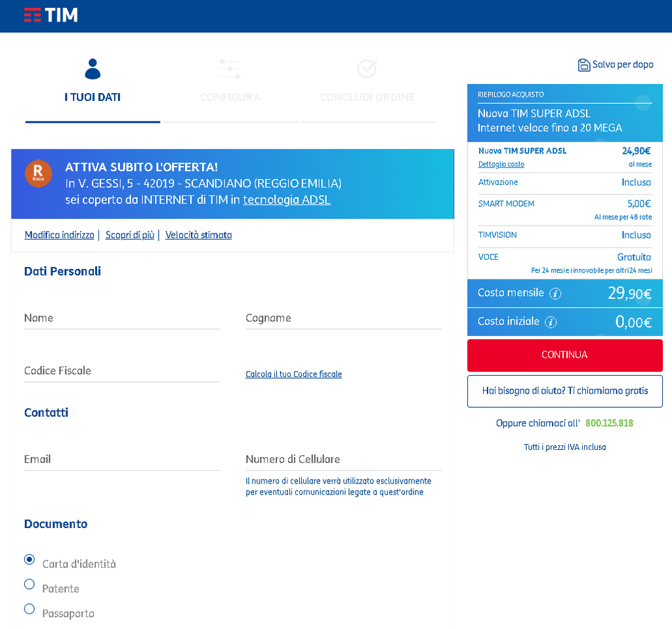Focus the Cognome input field
Image resolution: width=672 pixels, height=629 pixels.
point(343,318)
